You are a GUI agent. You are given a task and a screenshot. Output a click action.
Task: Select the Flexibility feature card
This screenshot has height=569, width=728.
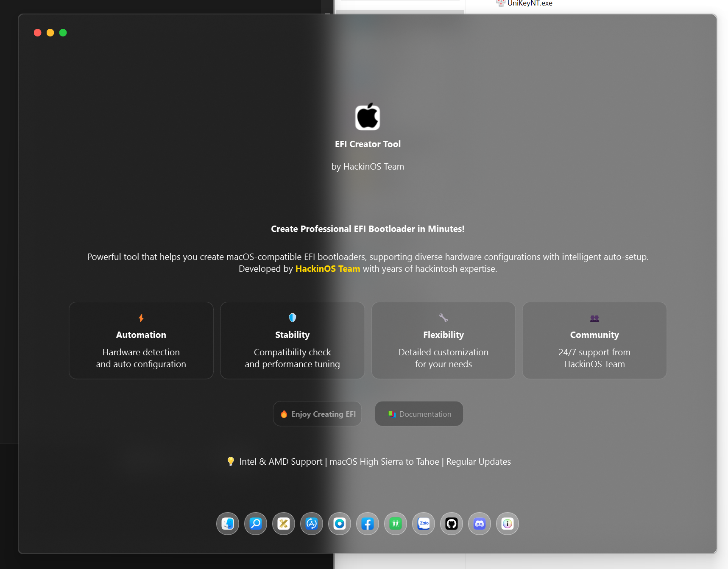coord(443,340)
